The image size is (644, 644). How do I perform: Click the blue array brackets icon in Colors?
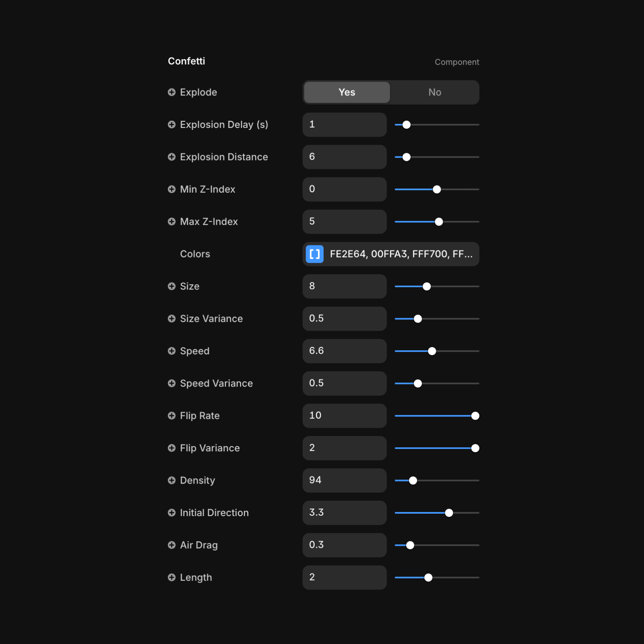[x=315, y=254]
